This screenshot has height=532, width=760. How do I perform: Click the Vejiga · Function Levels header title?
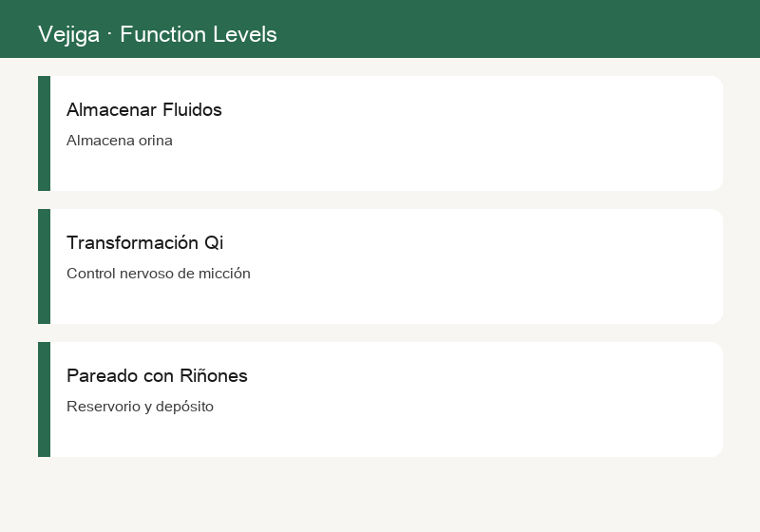158,34
